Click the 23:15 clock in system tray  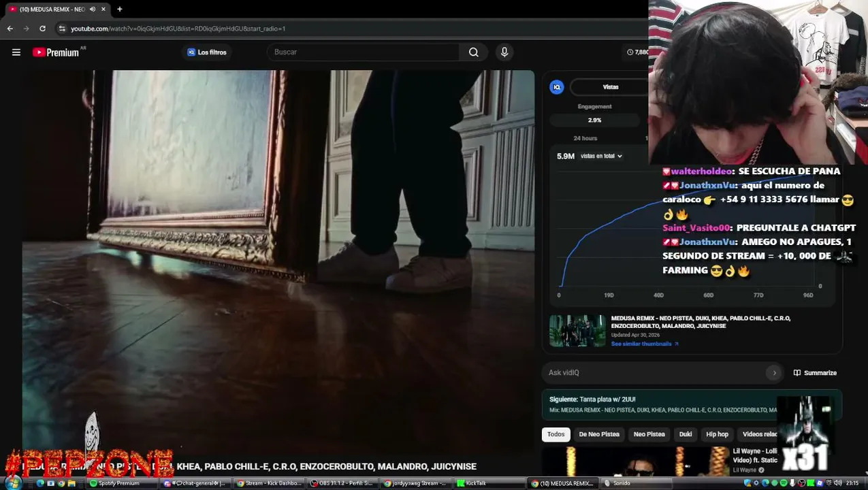point(852,483)
